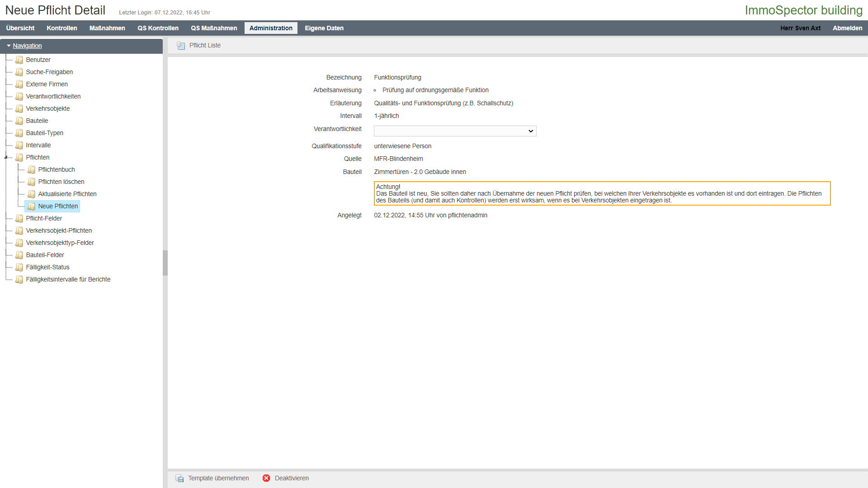Select Aktualisierte Pflichten in tree
This screenshot has width=868, height=488.
click(67, 194)
